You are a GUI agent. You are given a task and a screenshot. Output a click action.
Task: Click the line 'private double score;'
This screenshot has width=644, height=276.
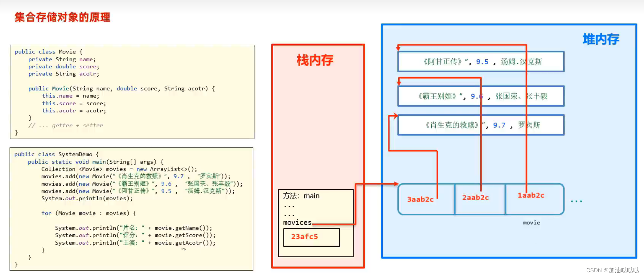pos(64,67)
